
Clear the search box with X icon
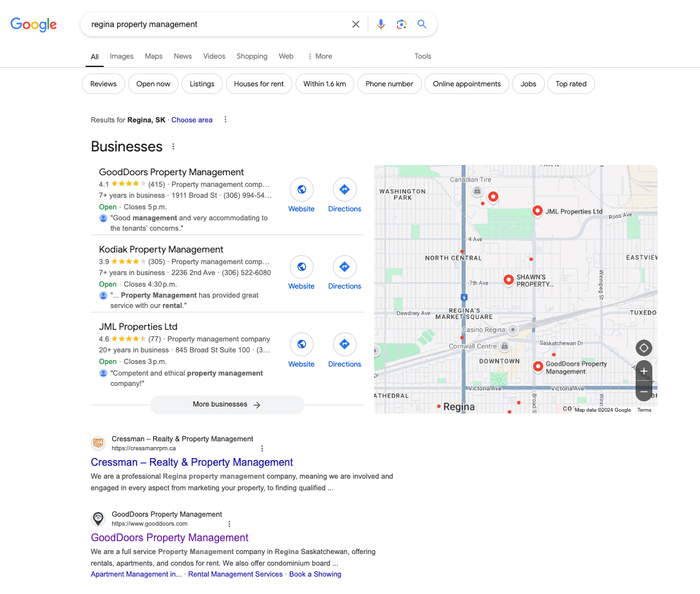click(355, 24)
